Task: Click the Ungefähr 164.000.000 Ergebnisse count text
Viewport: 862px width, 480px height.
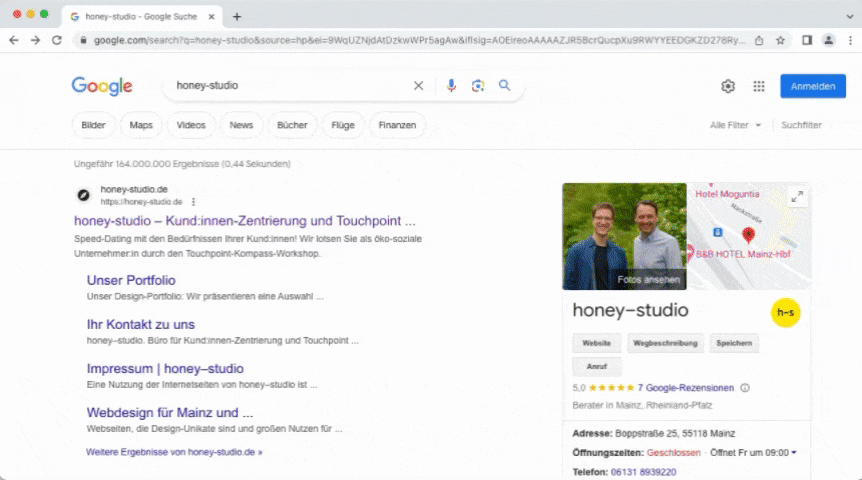Action: [x=182, y=164]
